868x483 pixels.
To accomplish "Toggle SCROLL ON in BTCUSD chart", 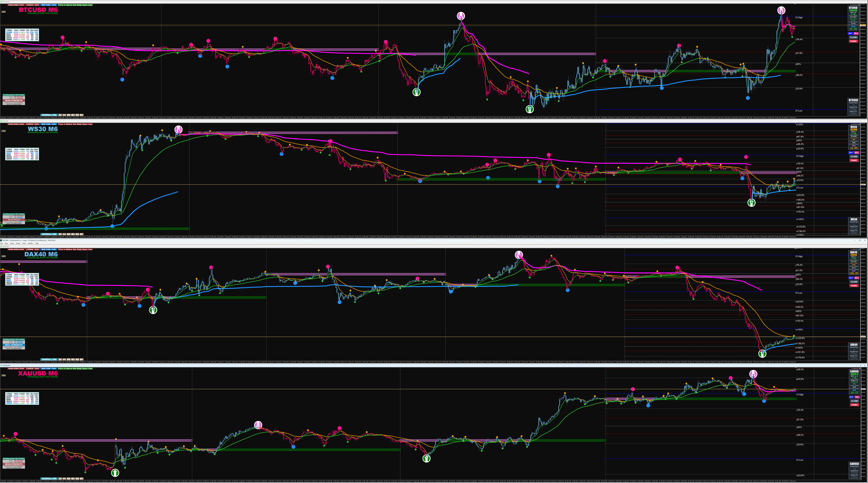I will [49, 115].
